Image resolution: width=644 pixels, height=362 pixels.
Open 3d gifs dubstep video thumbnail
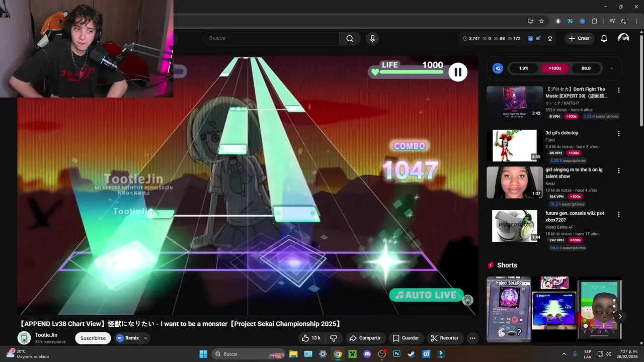pyautogui.click(x=515, y=146)
